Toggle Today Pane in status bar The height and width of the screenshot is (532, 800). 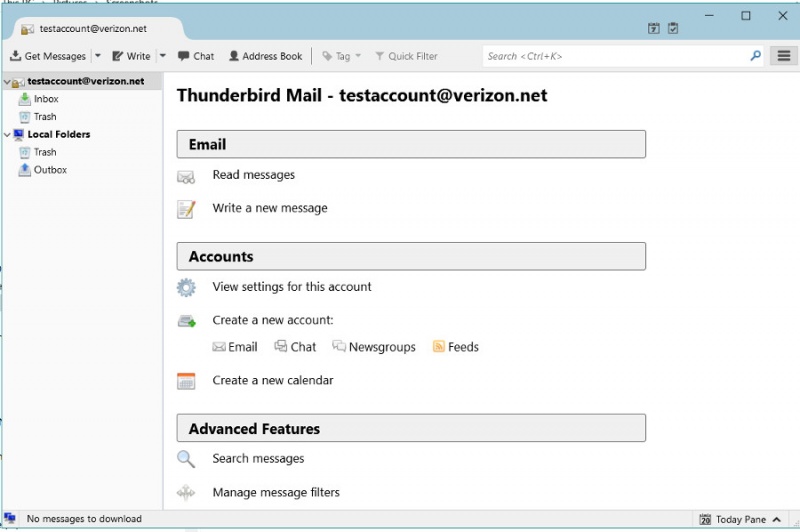[740, 519]
